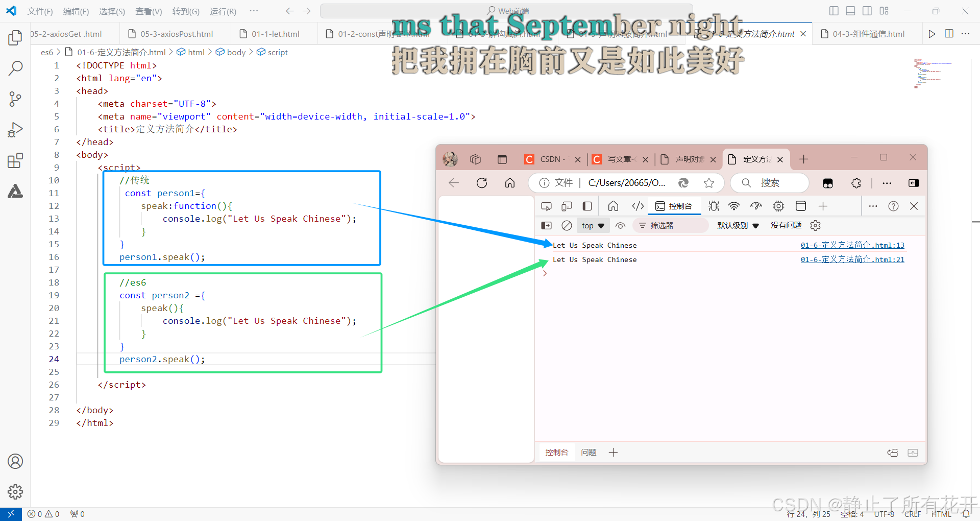Open the Search view in VS Code
980x521 pixels.
(x=15, y=68)
